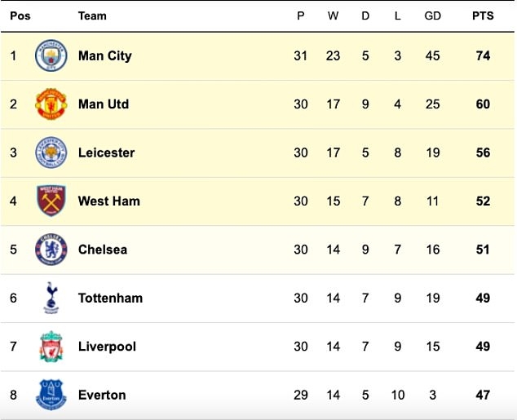Click the GD column header
Image resolution: width=517 pixels, height=420 pixels.
(x=432, y=16)
